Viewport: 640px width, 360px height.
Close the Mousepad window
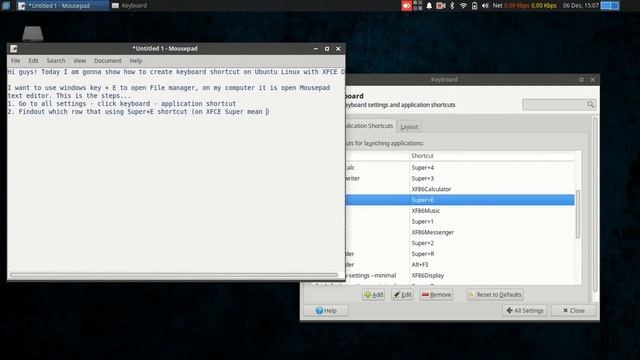pos(338,49)
